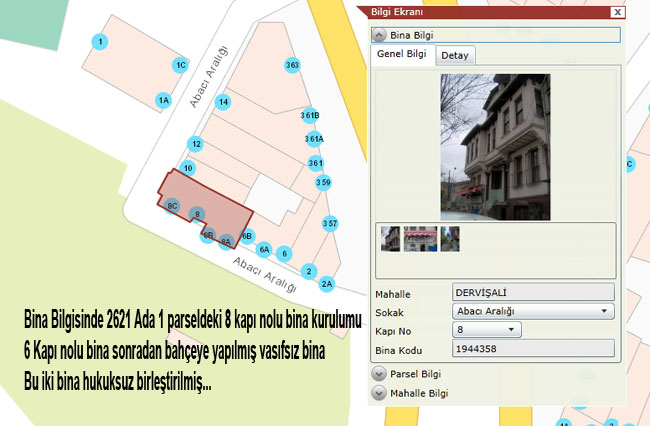Viewport: 650px width, 426px height.
Task: Select door marker 12 on Abacı Aralığı
Action: click(x=197, y=144)
